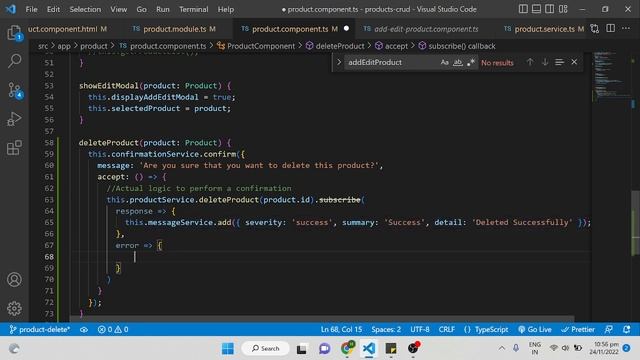This screenshot has width=640, height=360.
Task: Open the Terminal menu
Action: (193, 9)
